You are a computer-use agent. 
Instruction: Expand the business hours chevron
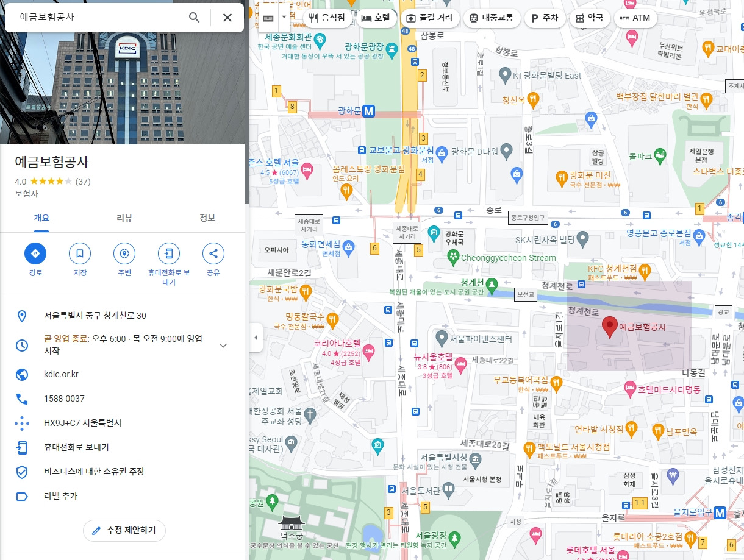point(223,344)
